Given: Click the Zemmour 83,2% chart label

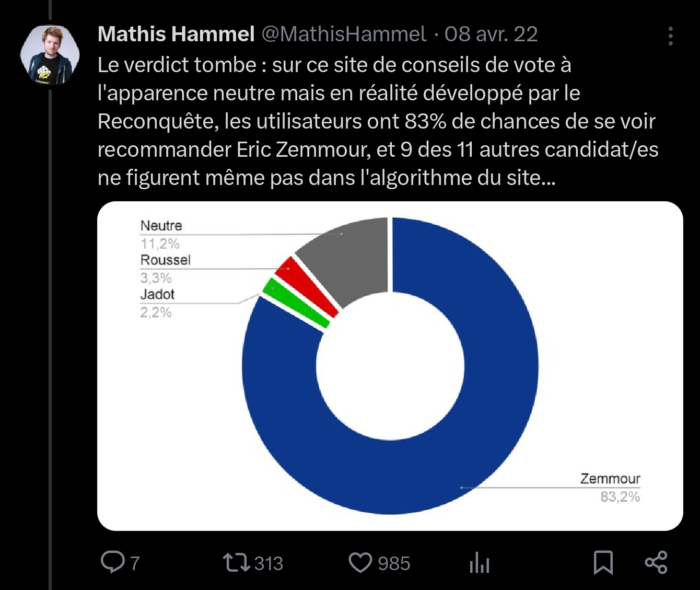Looking at the screenshot, I should tap(610, 487).
